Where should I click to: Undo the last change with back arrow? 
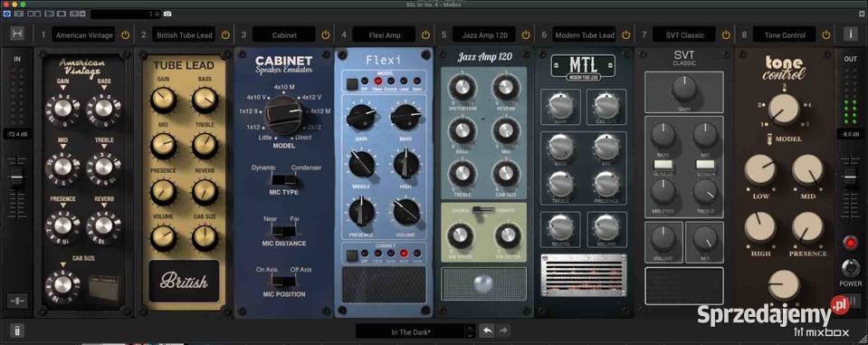click(x=487, y=331)
